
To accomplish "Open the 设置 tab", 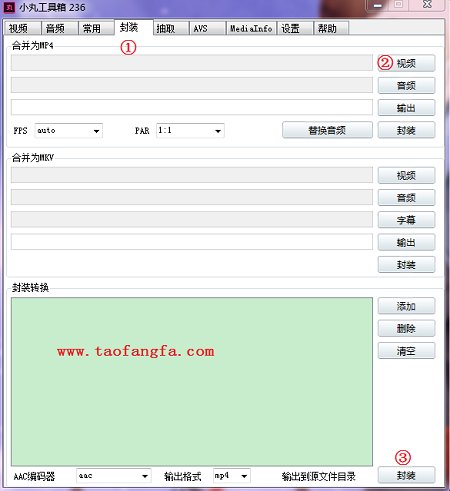I will tap(295, 28).
